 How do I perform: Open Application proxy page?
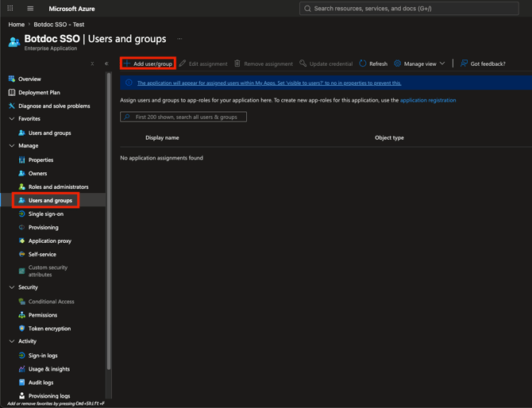(50, 241)
